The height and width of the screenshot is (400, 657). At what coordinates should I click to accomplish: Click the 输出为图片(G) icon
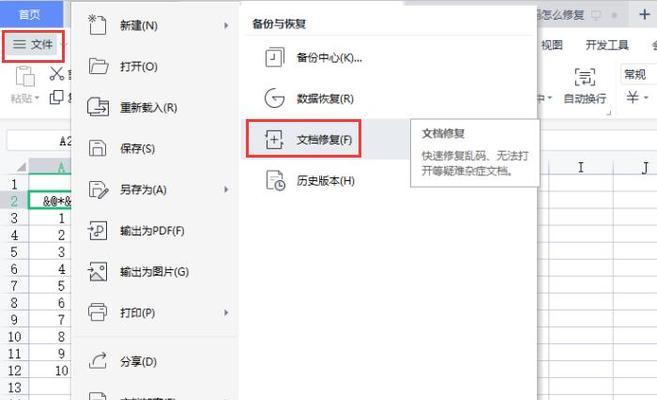coord(97,271)
